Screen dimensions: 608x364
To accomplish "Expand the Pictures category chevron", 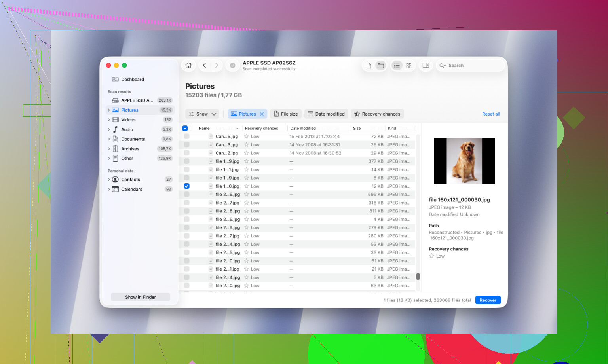I will pos(109,110).
